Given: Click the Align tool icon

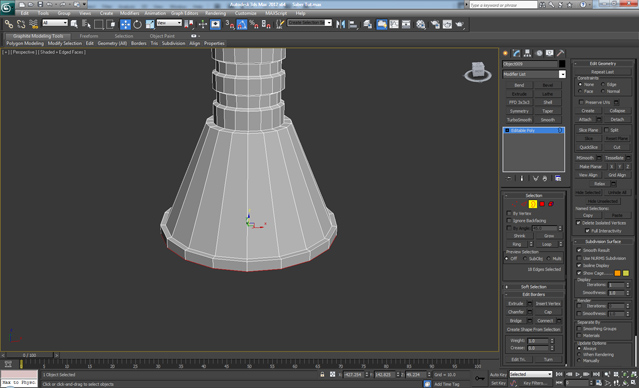Looking at the screenshot, I should (353, 24).
